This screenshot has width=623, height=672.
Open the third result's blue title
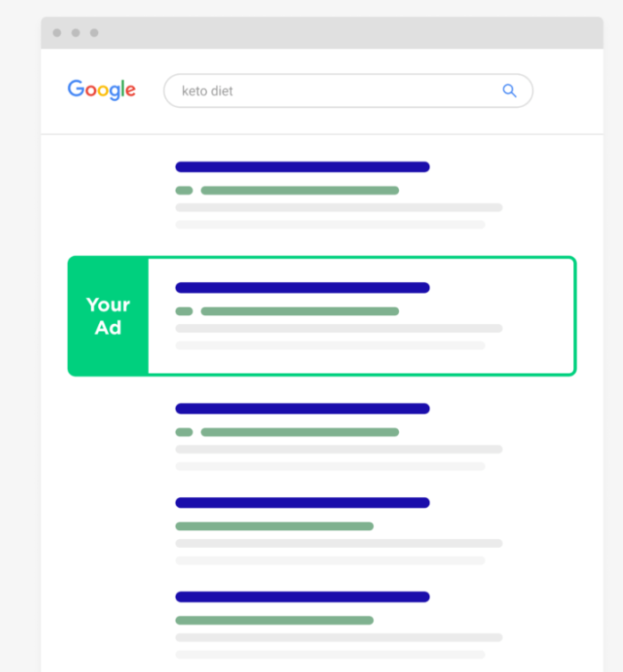pyautogui.click(x=303, y=409)
